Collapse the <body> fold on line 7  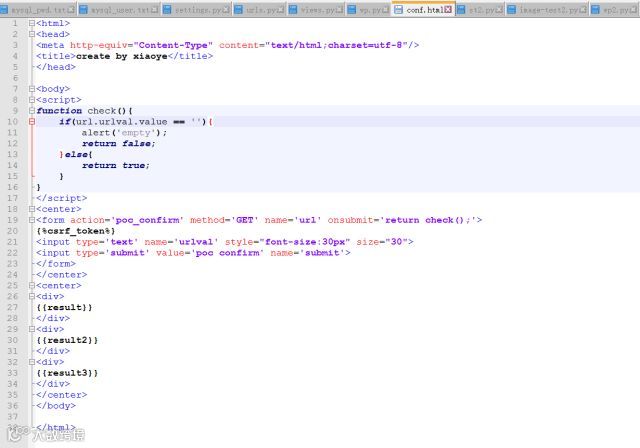pyautogui.click(x=32, y=89)
